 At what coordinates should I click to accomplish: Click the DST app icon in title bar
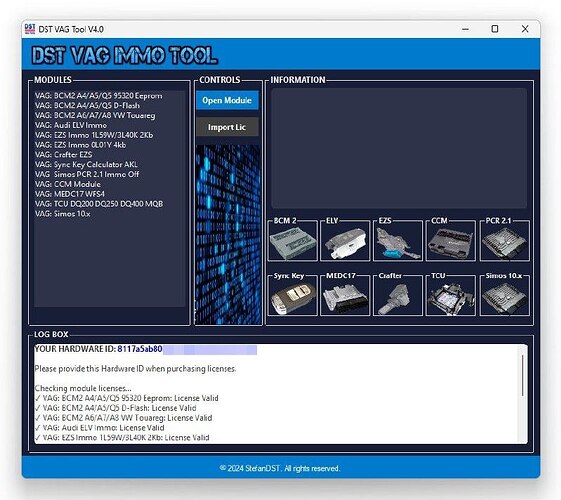30,29
